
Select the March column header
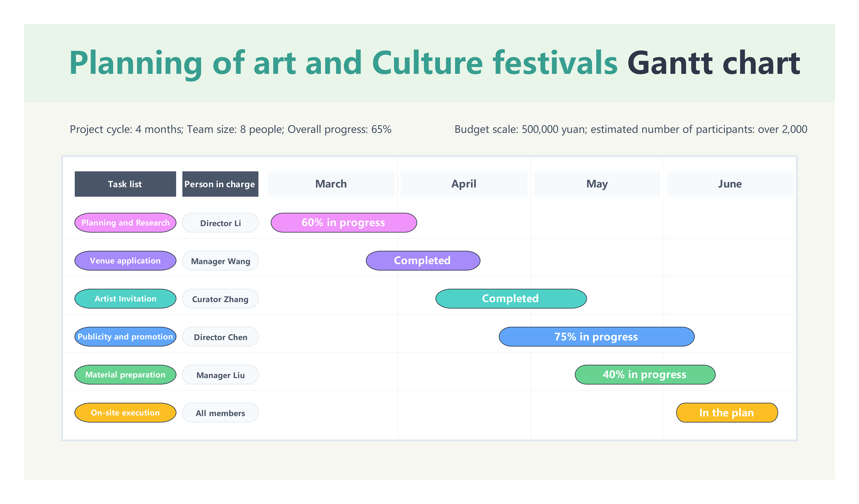click(331, 184)
